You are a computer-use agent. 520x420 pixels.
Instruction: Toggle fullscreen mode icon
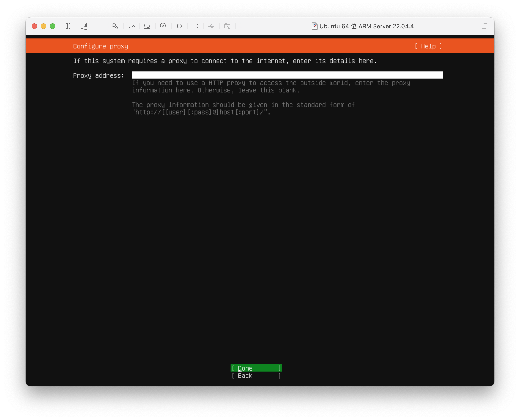[x=485, y=26]
